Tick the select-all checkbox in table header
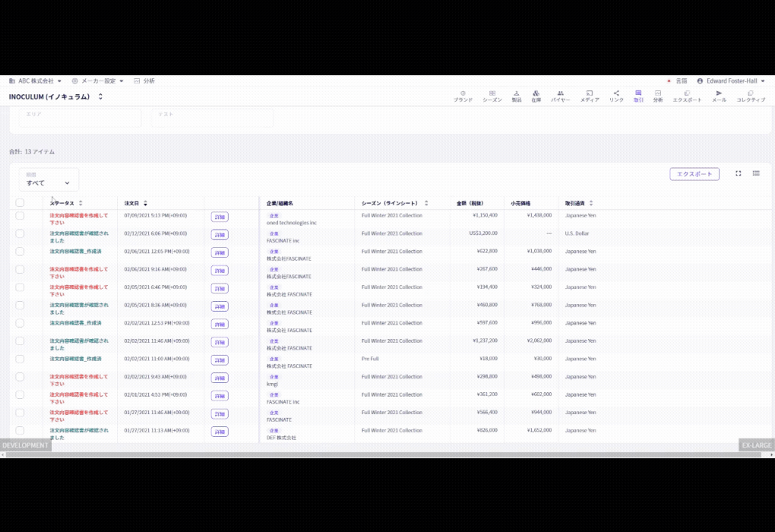 click(20, 202)
